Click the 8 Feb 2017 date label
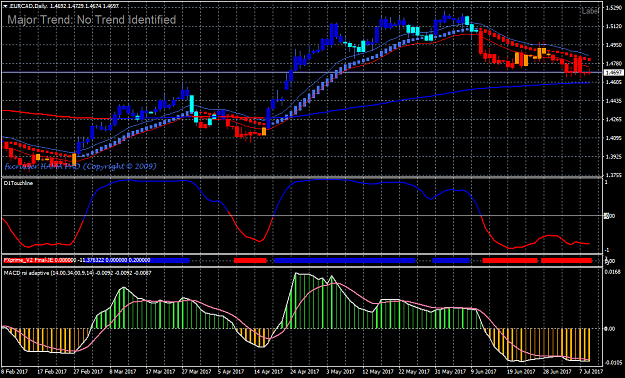Viewport: 625px width, 378px height. coord(14,371)
